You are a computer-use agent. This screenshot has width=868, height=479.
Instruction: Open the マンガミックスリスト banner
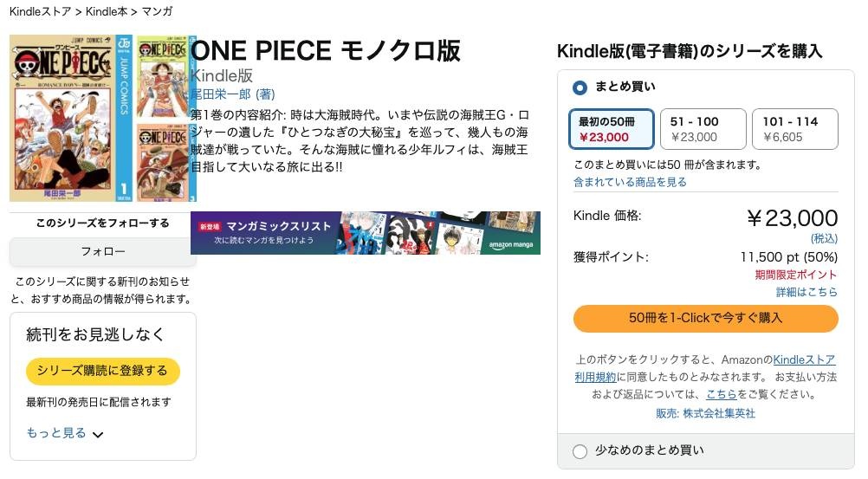pos(365,233)
